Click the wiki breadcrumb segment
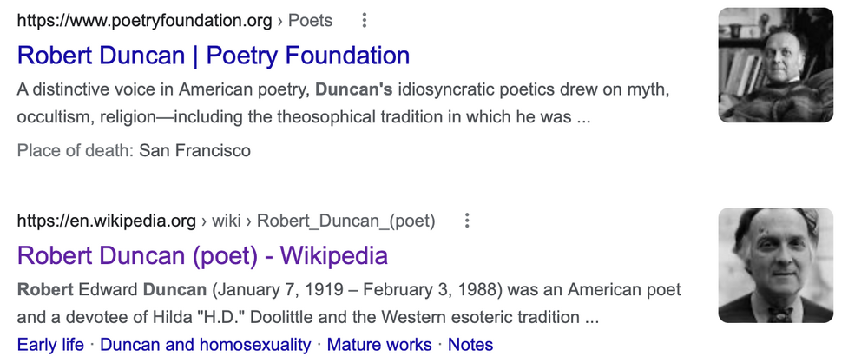Screen dimensions: 868x363 tap(227, 221)
